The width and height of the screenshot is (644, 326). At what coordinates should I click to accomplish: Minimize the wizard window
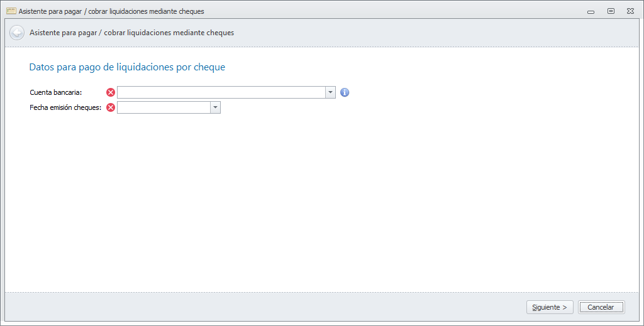pyautogui.click(x=591, y=11)
